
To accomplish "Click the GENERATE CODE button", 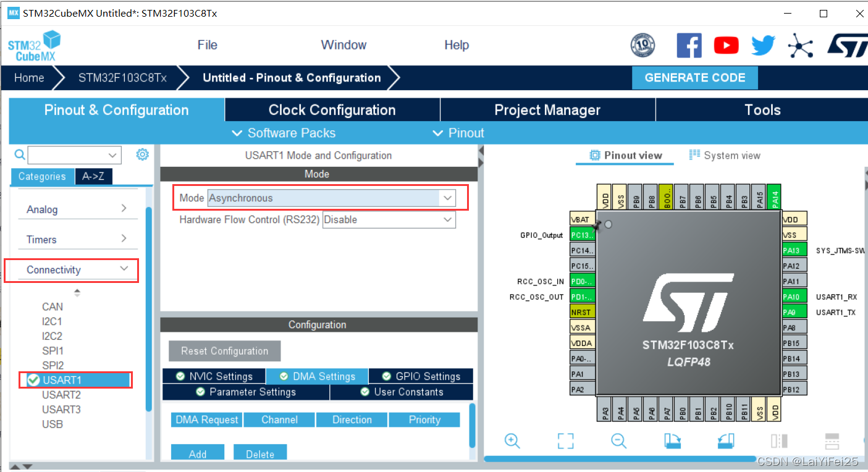I will [x=695, y=78].
